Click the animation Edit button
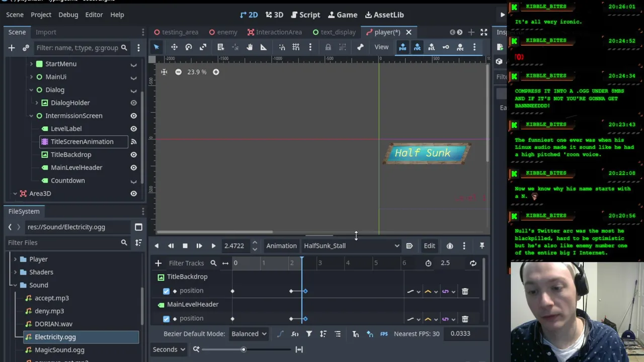The image size is (644, 362). pos(429,246)
